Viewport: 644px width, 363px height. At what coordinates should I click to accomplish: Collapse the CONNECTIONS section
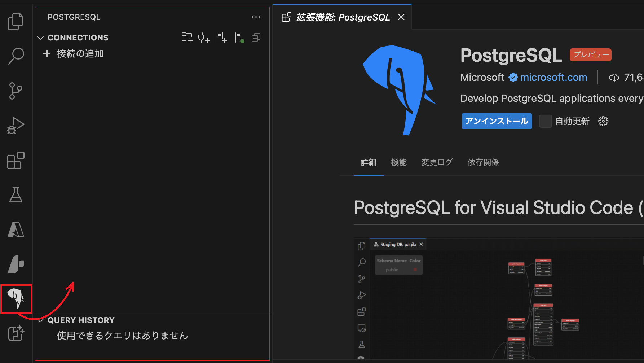(40, 38)
